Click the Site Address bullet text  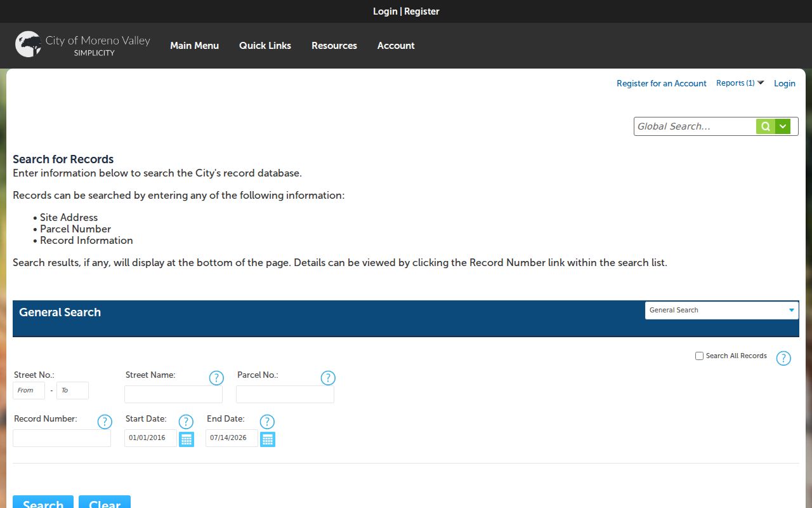69,218
